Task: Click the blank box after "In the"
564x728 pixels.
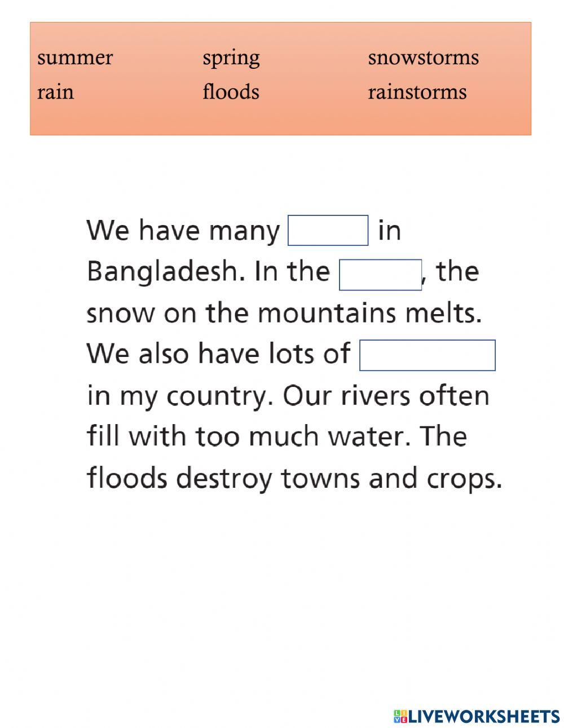Action: coord(380,275)
